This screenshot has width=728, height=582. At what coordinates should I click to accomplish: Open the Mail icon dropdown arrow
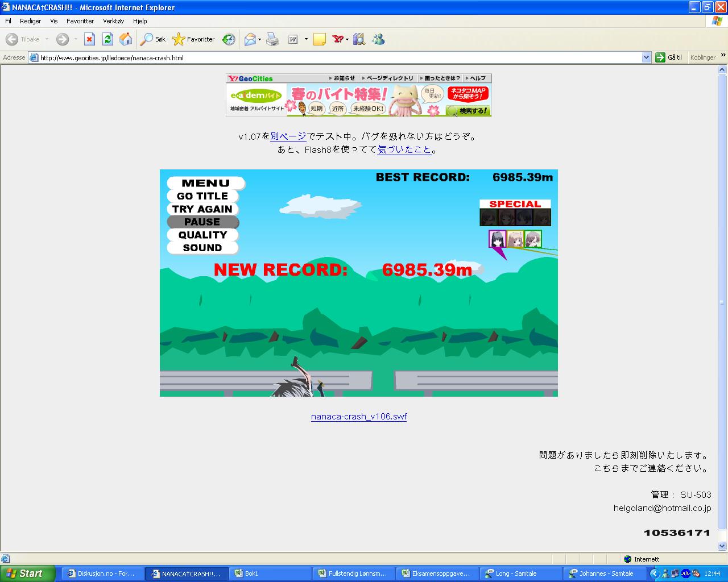coord(259,39)
